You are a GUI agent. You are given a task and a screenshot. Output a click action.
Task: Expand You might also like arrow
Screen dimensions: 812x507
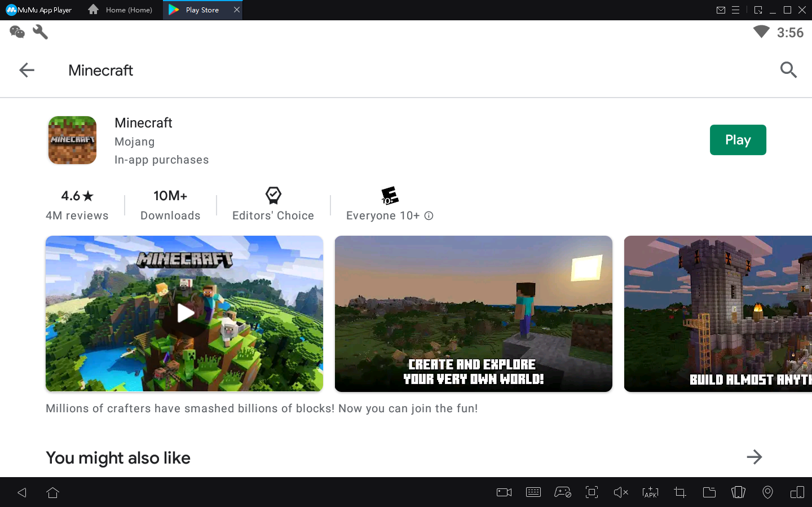pos(754,457)
